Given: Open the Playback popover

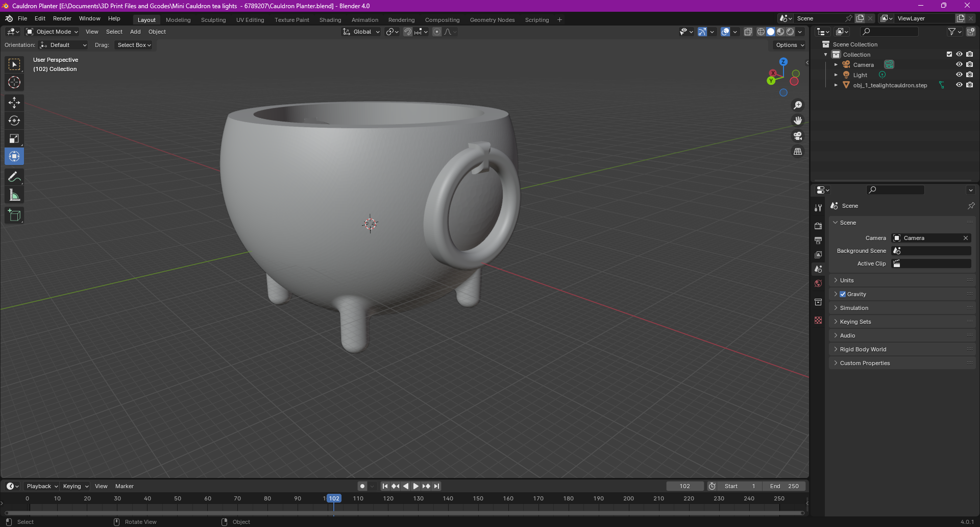Looking at the screenshot, I should tap(42, 486).
